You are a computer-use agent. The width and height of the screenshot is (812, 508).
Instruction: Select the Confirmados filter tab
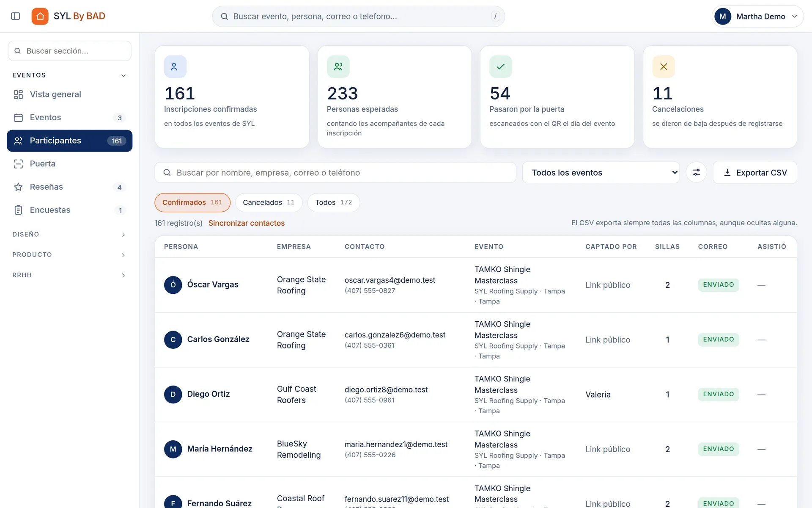(192, 202)
